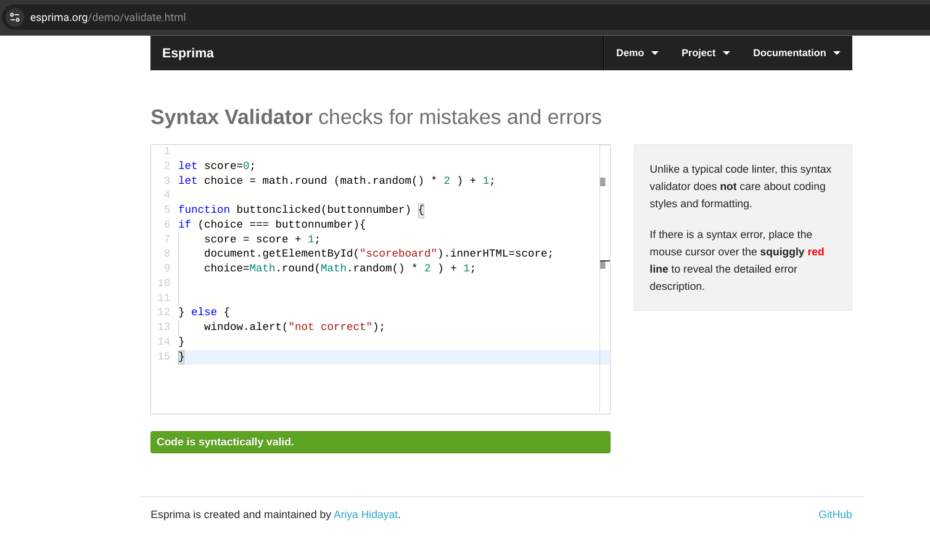This screenshot has height=560, width=930.
Task: Open the Ariya Hidayat link
Action: tap(365, 514)
